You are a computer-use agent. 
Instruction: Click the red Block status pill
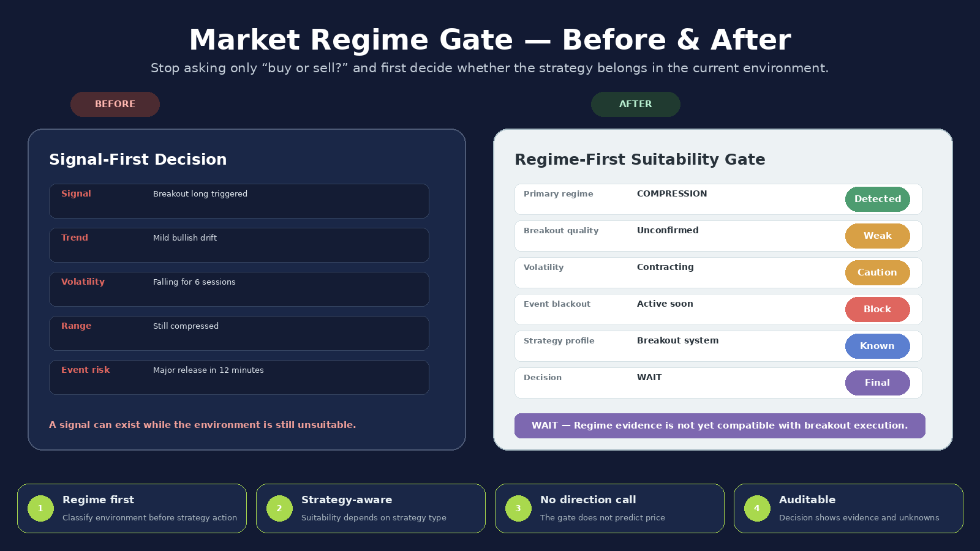(878, 309)
